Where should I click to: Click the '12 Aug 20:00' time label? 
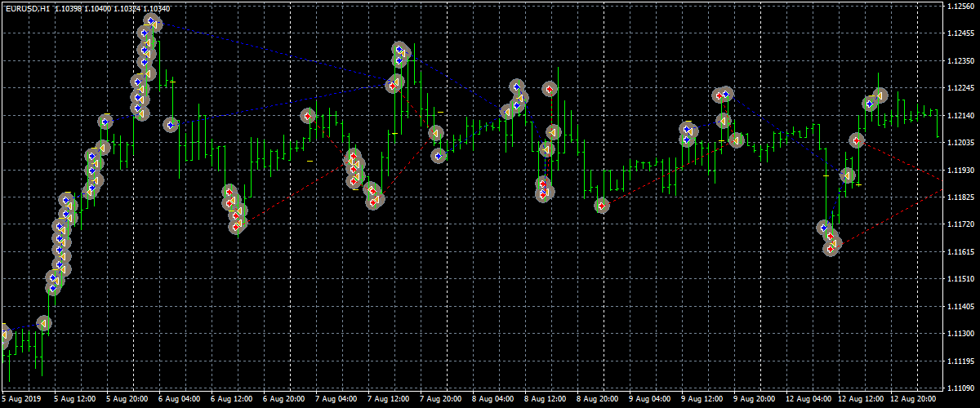913,400
